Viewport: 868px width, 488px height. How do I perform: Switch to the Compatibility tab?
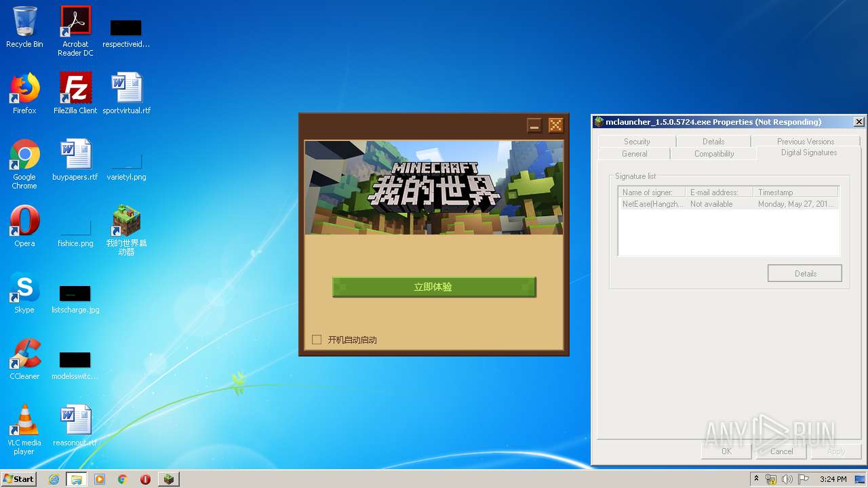[714, 154]
